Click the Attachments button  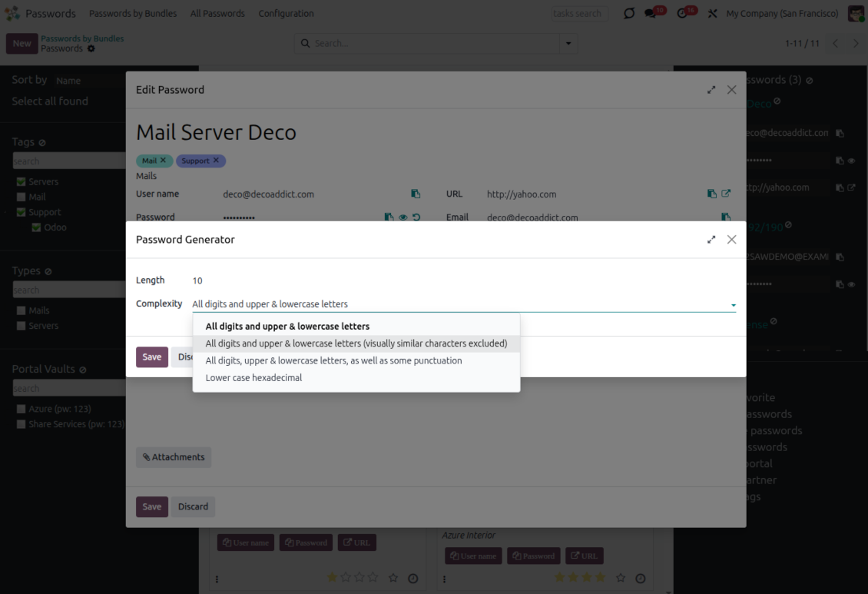click(x=174, y=457)
